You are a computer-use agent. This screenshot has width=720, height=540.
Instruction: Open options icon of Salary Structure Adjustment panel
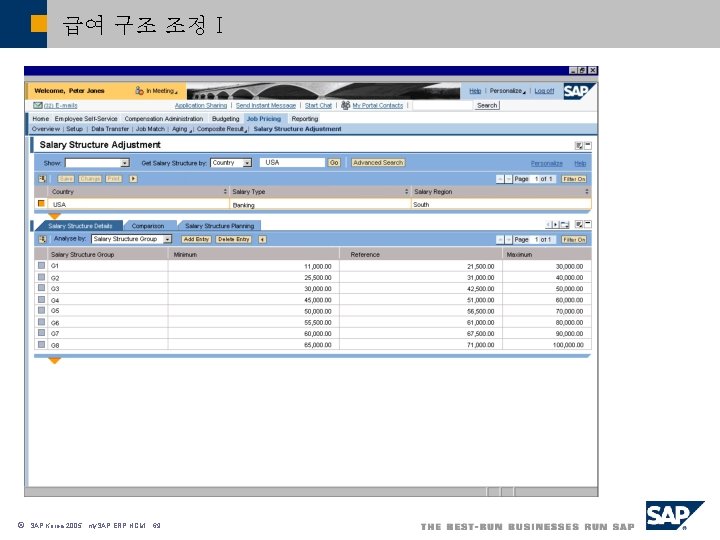click(x=579, y=146)
